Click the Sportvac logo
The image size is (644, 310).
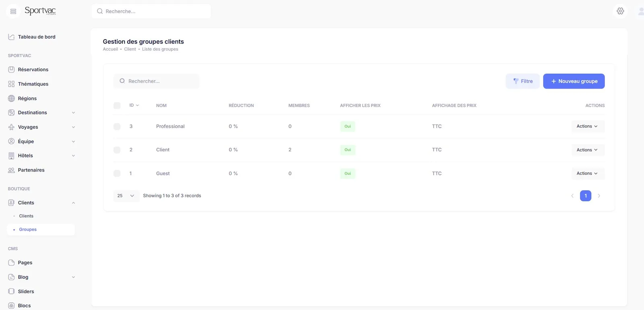pyautogui.click(x=40, y=11)
